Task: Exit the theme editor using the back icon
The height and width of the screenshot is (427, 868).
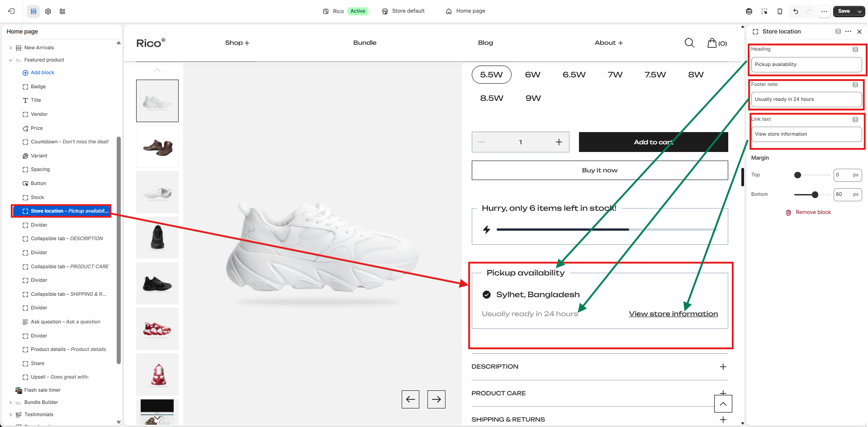Action: click(11, 11)
